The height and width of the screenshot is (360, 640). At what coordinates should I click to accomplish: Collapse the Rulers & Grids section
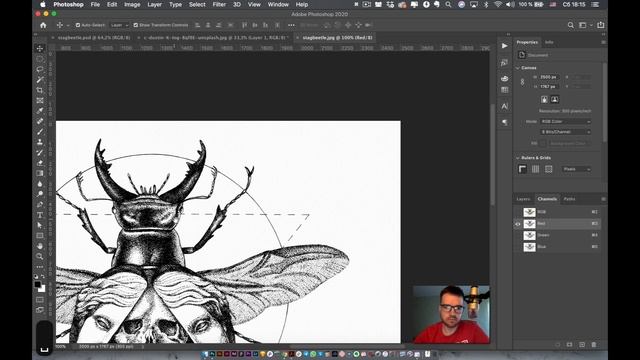coord(518,158)
